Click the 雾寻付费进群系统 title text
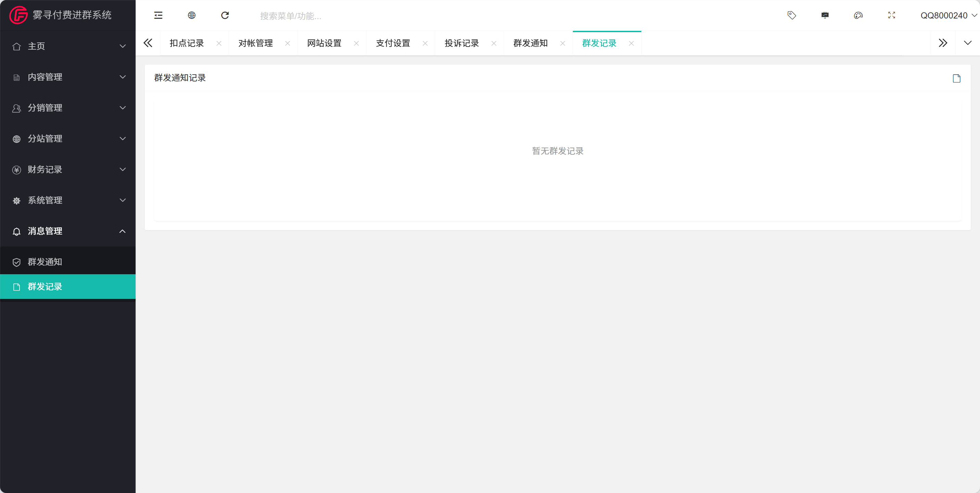The height and width of the screenshot is (493, 980). click(72, 15)
